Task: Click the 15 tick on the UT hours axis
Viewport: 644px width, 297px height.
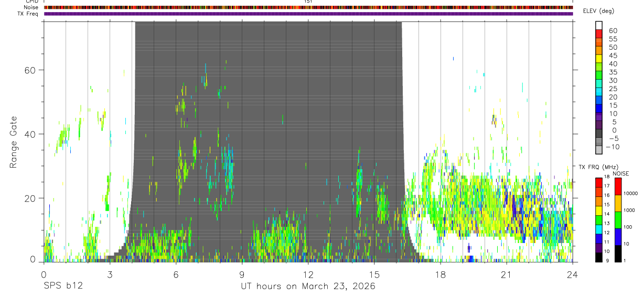Action: 374,274
